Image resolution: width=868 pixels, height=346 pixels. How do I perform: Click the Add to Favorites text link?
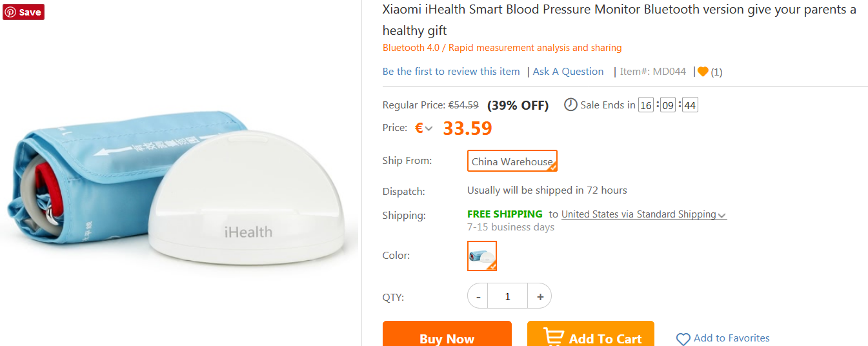pyautogui.click(x=731, y=338)
